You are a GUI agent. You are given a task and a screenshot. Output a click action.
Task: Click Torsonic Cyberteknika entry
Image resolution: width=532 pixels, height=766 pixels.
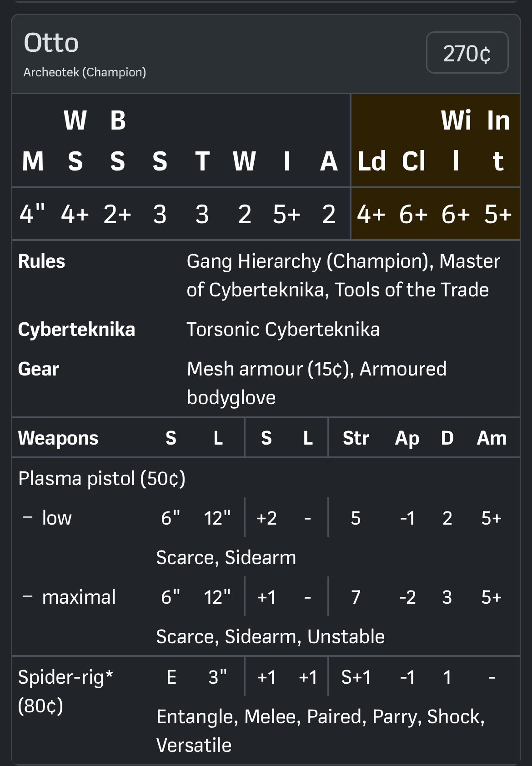(x=283, y=330)
